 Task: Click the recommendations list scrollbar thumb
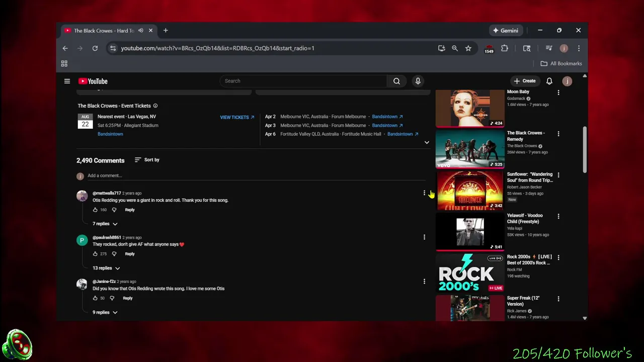585,149
